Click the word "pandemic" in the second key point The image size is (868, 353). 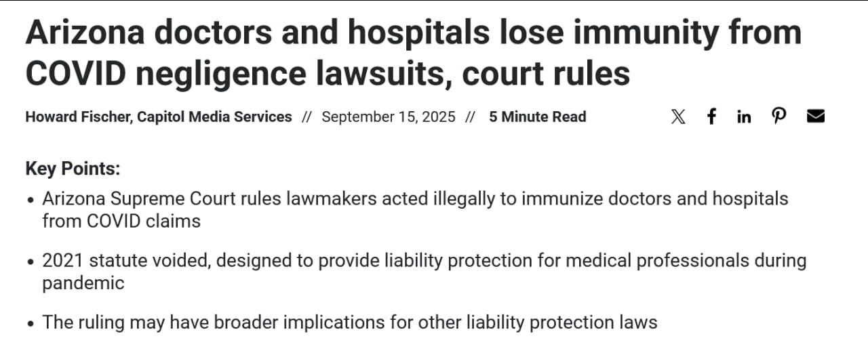pos(83,283)
